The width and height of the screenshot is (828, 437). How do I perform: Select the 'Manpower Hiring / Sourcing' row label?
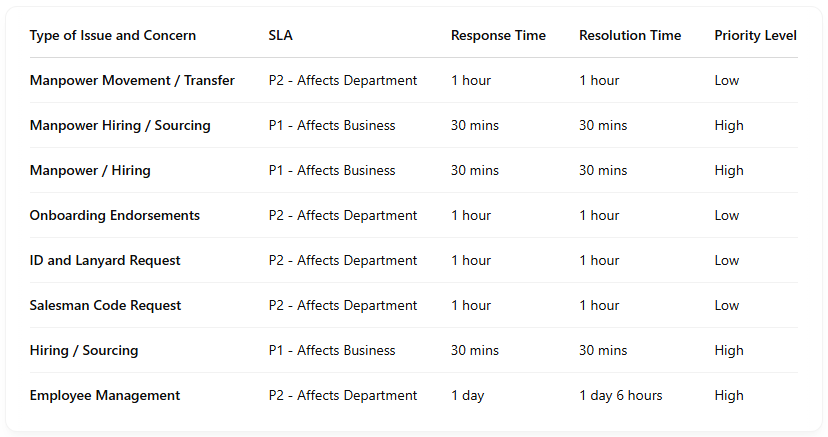click(120, 126)
